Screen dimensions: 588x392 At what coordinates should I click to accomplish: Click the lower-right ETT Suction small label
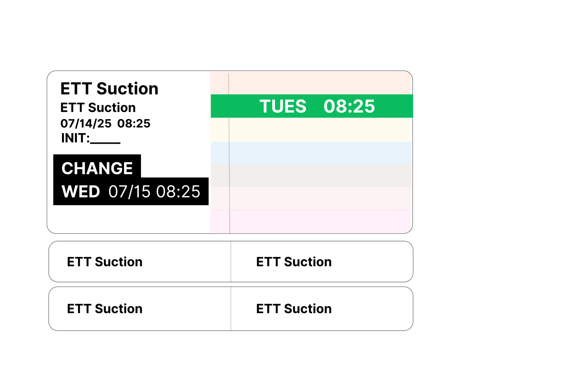[294, 309]
